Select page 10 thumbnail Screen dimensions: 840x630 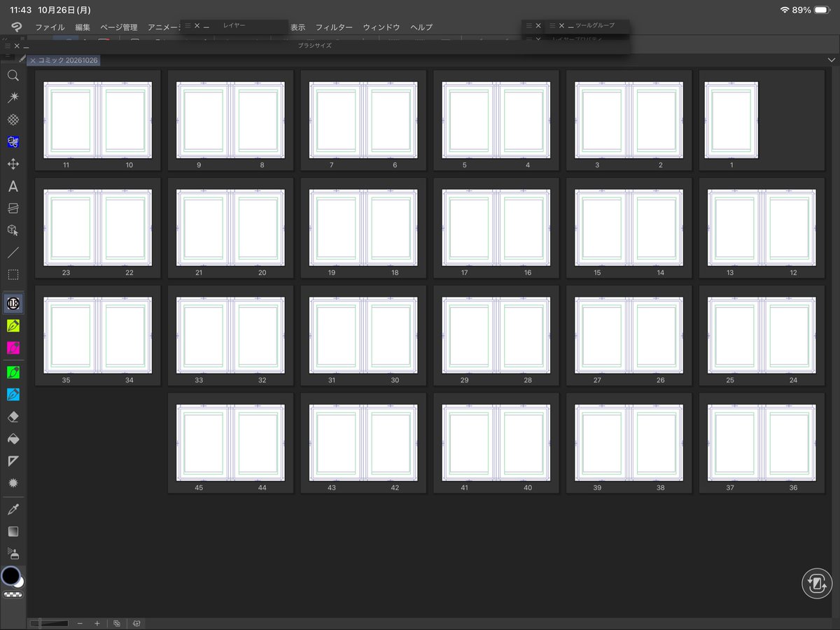(x=125, y=120)
